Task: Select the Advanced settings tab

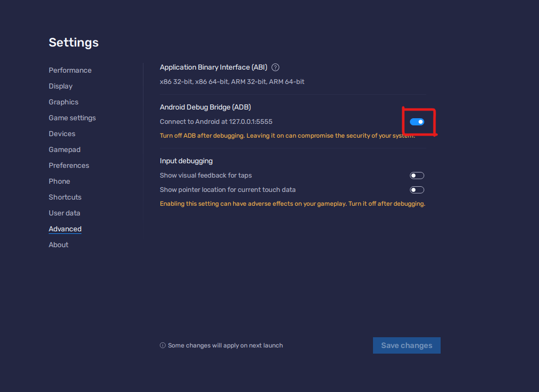Action: [x=65, y=229]
